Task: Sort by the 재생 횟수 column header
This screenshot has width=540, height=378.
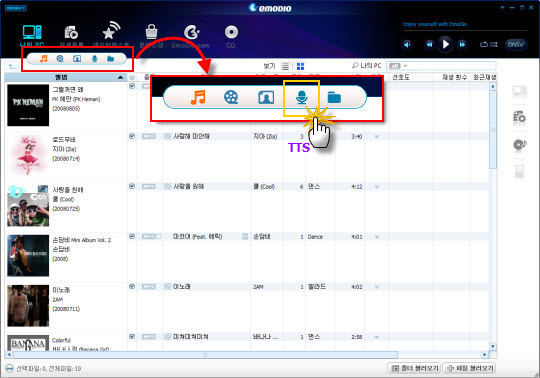Action: tap(455, 77)
